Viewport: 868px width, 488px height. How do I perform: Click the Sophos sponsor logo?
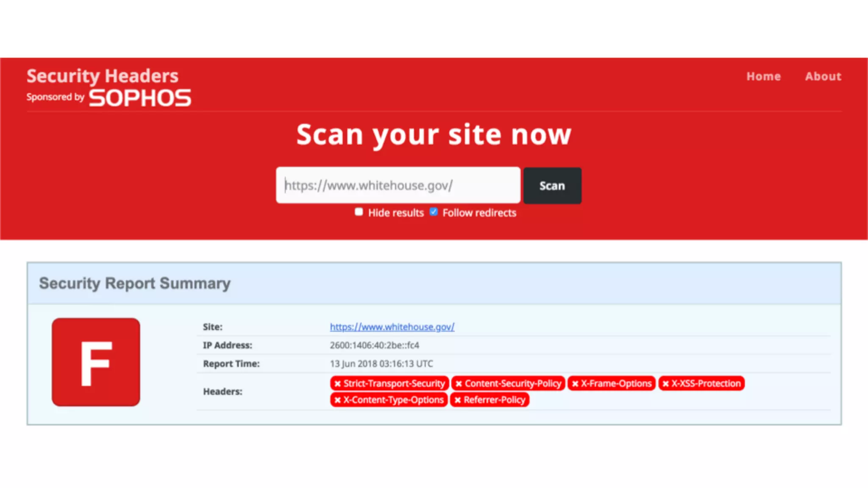point(140,98)
